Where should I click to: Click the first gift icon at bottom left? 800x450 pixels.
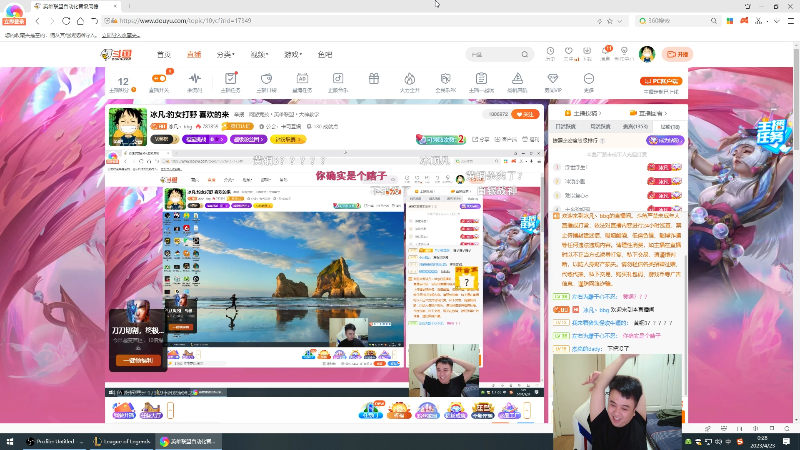pyautogui.click(x=123, y=410)
